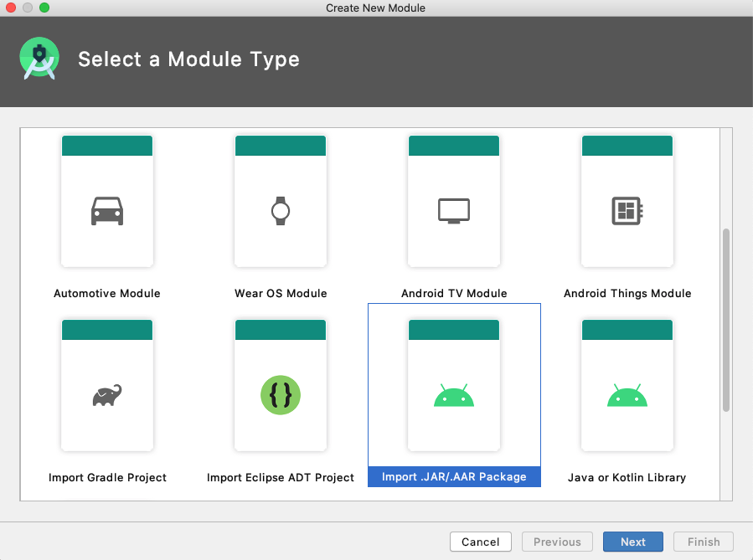Select the Automotive Module label
Viewport: 753px width, 560px height.
pos(107,293)
